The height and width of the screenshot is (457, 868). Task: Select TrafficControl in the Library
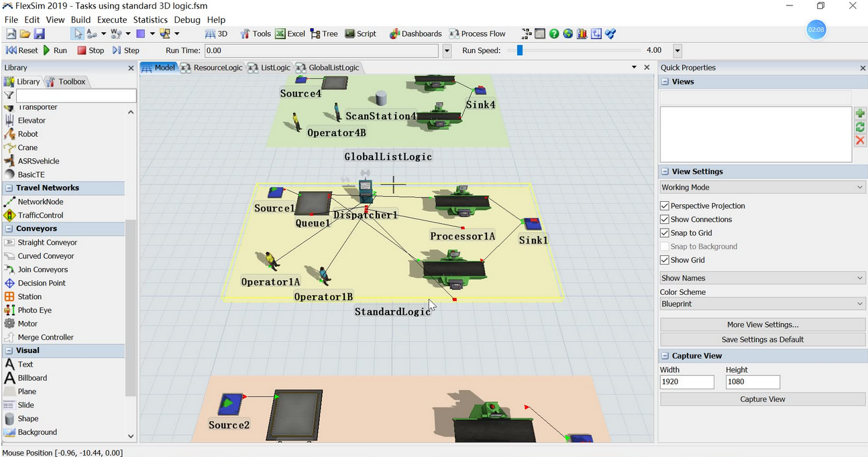(40, 215)
